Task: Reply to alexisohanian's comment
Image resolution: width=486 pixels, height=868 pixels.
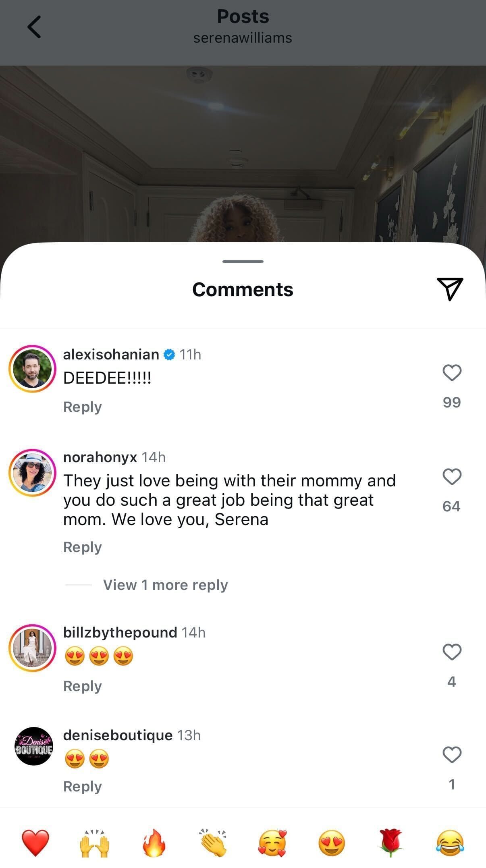Action: [x=82, y=407]
